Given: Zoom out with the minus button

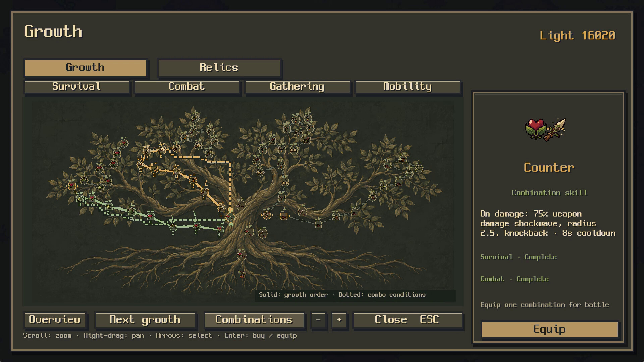Looking at the screenshot, I should (318, 320).
